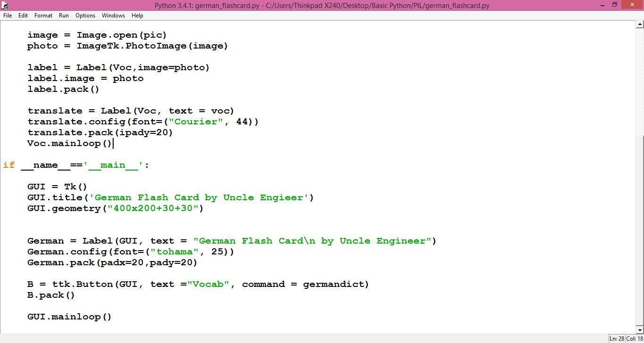Open the Run menu
This screenshot has width=644, height=343.
[x=63, y=15]
